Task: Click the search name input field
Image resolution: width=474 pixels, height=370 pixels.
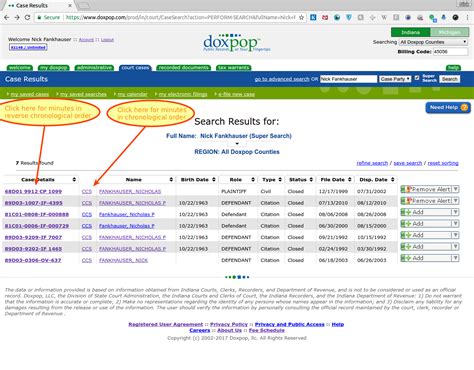Action: [x=348, y=79]
